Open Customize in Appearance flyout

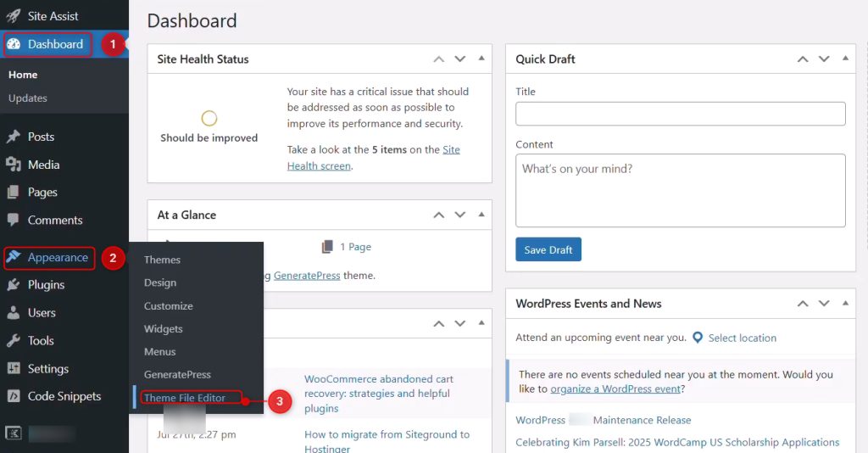point(169,305)
